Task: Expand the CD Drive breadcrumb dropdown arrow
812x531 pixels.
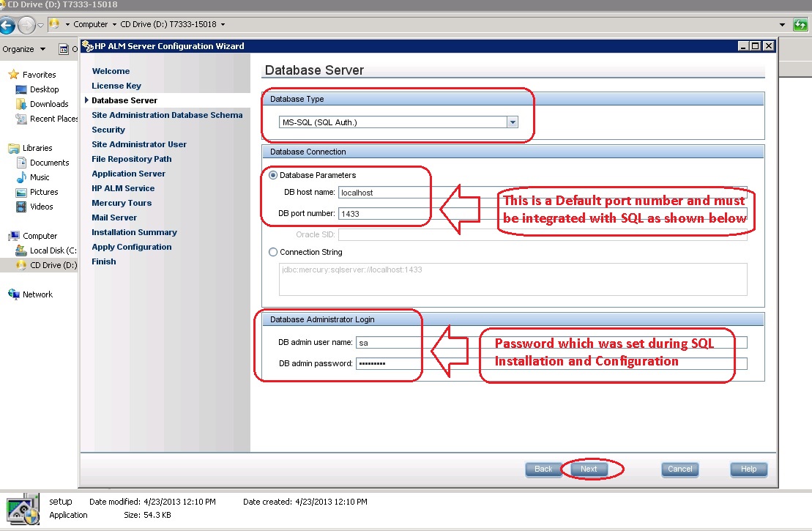Action: pyautogui.click(x=223, y=24)
